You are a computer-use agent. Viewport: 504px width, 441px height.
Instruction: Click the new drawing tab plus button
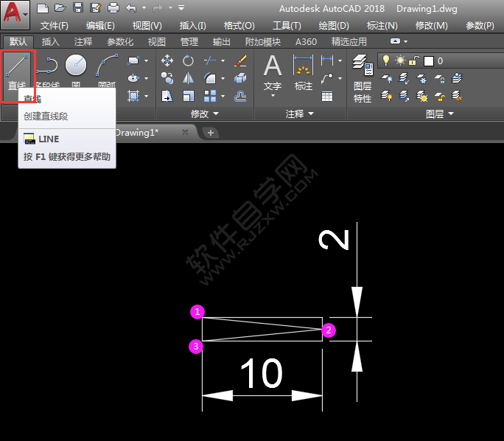(211, 133)
